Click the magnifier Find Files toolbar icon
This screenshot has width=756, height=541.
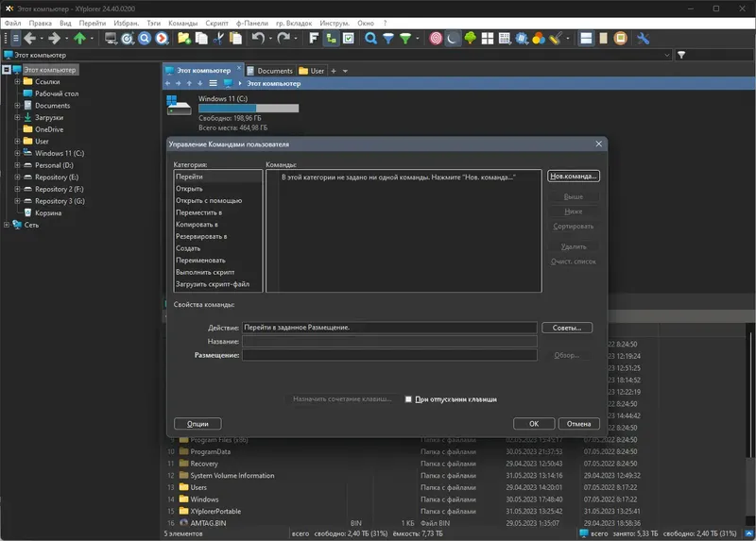[370, 39]
